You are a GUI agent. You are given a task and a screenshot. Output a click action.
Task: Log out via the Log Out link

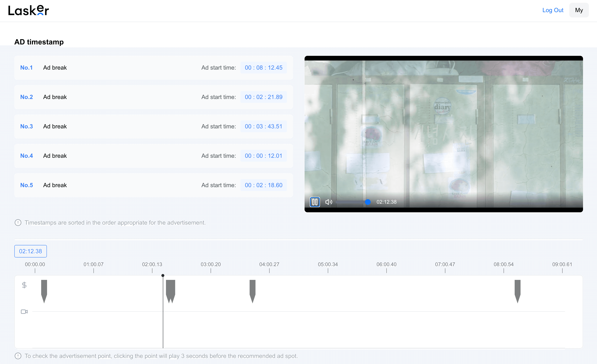[x=553, y=10]
